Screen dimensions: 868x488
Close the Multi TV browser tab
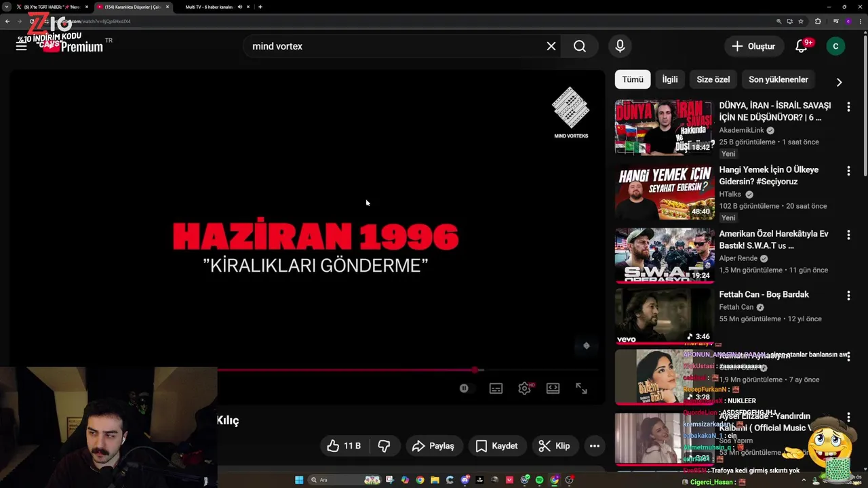click(249, 7)
